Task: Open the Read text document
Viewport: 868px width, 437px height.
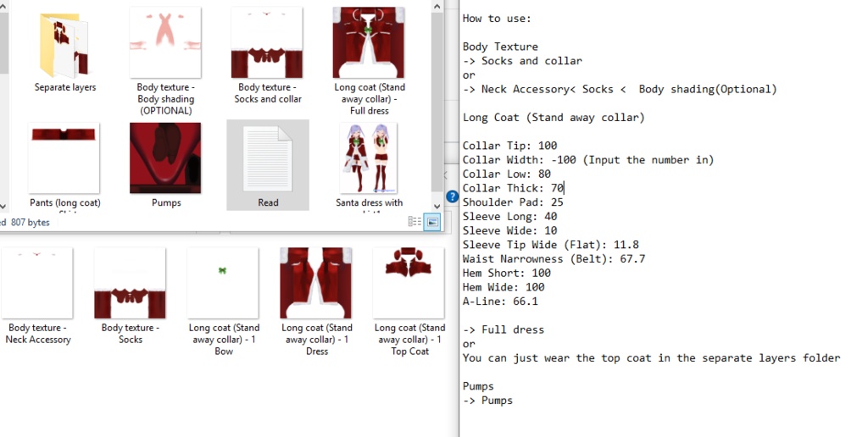Action: pos(267,165)
